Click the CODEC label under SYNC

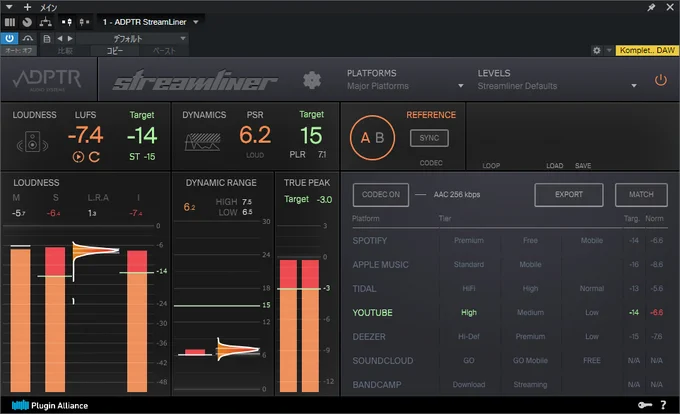[431, 163]
